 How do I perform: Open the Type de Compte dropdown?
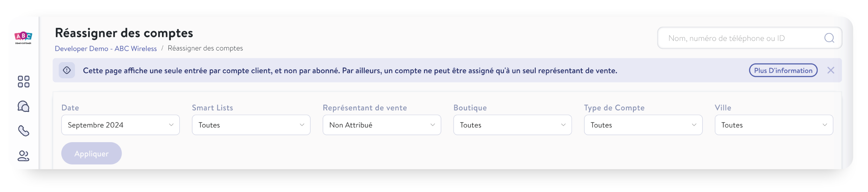[643, 125]
